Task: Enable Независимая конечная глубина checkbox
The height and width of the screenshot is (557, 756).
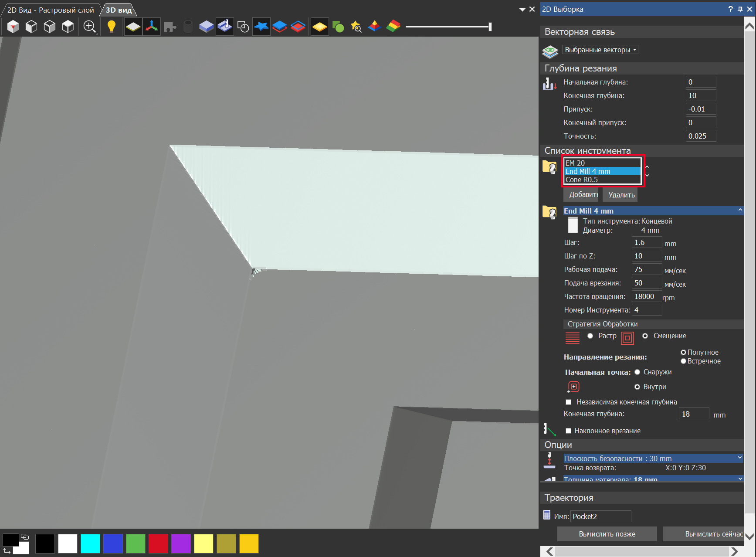Action: [568, 402]
